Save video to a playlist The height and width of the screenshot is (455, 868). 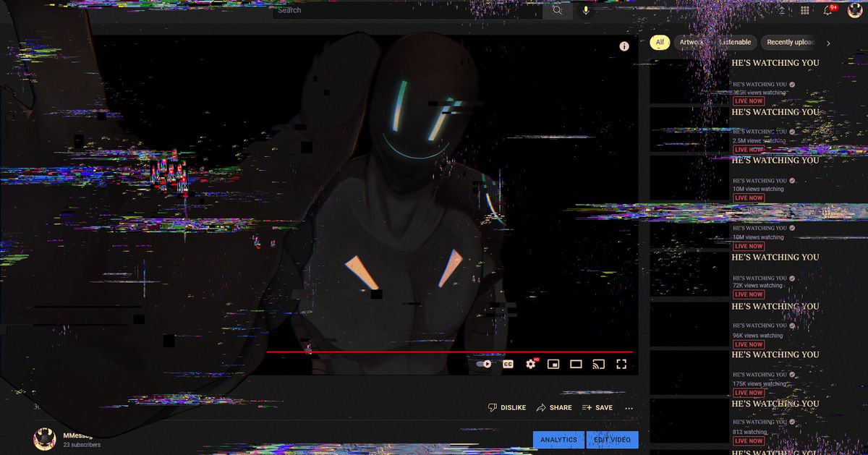[597, 408]
